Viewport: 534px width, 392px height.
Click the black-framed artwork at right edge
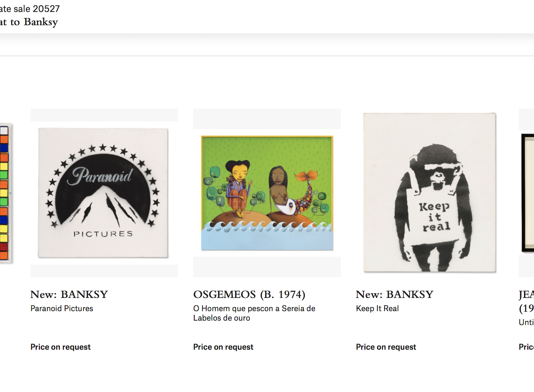528,193
